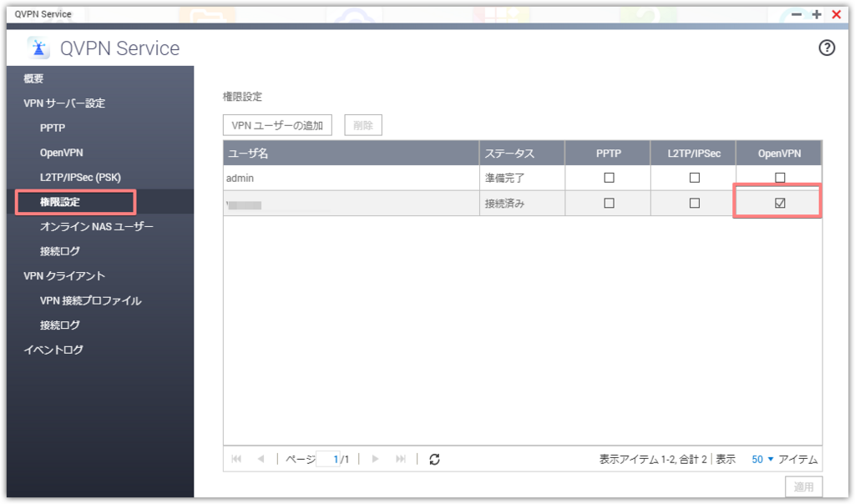855x504 pixels.
Task: Enable PPTP access for the admin user
Action: pyautogui.click(x=608, y=177)
